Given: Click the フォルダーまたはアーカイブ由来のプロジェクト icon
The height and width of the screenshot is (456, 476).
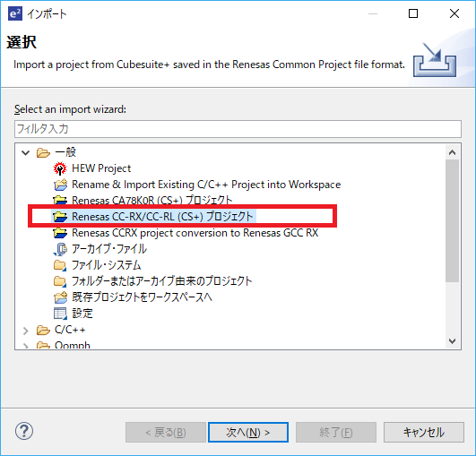Looking at the screenshot, I should pos(60,281).
